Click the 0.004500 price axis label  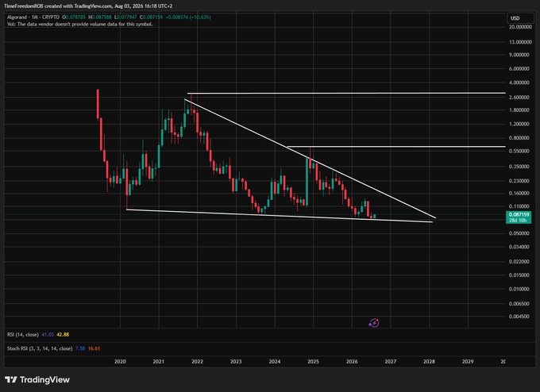[520, 317]
